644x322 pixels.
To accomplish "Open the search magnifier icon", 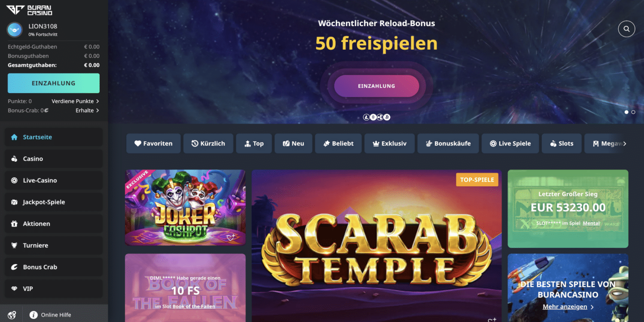I will pyautogui.click(x=626, y=29).
